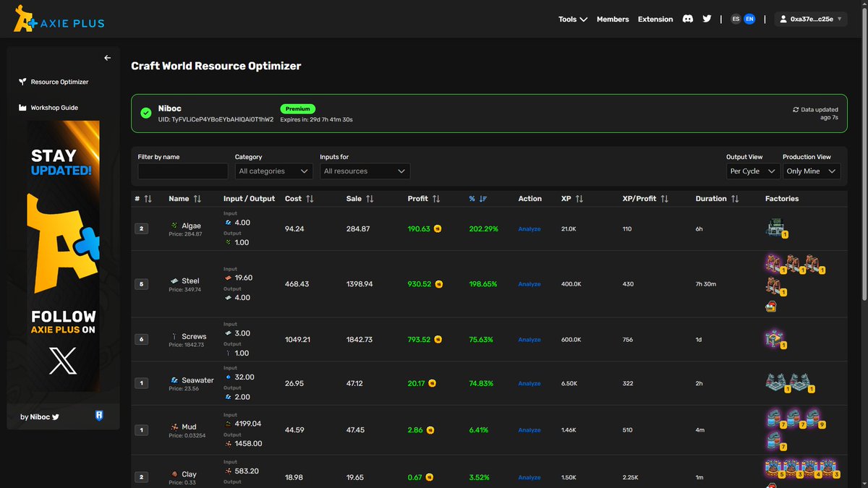Image resolution: width=868 pixels, height=488 pixels.
Task: Click the Stay Updated follow banner
Action: [64, 256]
